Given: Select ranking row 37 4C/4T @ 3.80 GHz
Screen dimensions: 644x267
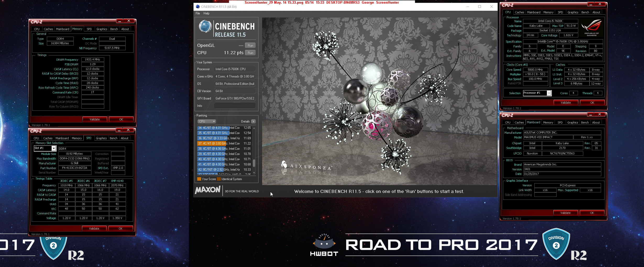Looking at the screenshot, I should pos(224,143).
